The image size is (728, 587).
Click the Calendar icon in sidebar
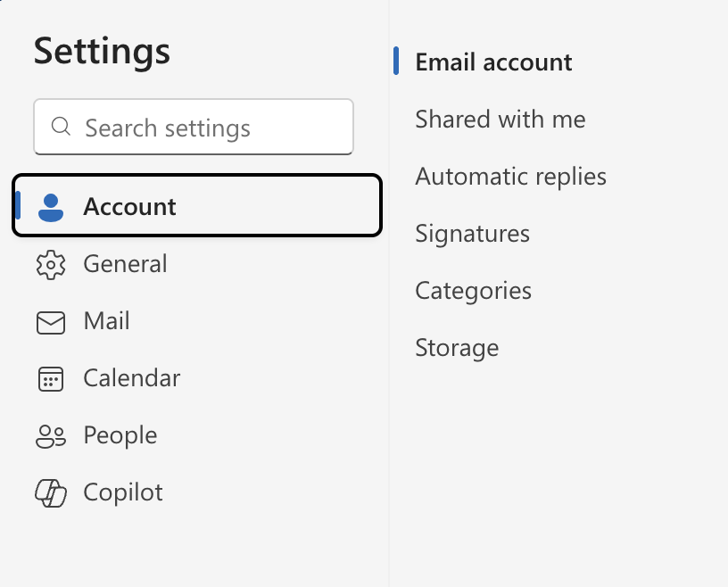coord(51,378)
